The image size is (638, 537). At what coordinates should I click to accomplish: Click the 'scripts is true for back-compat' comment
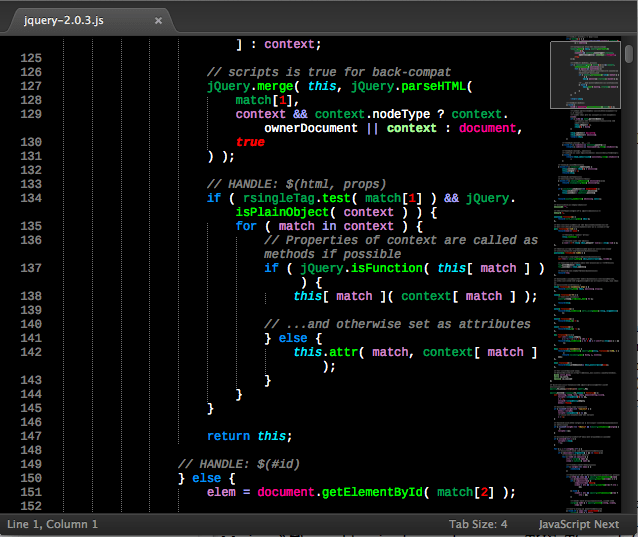point(329,72)
